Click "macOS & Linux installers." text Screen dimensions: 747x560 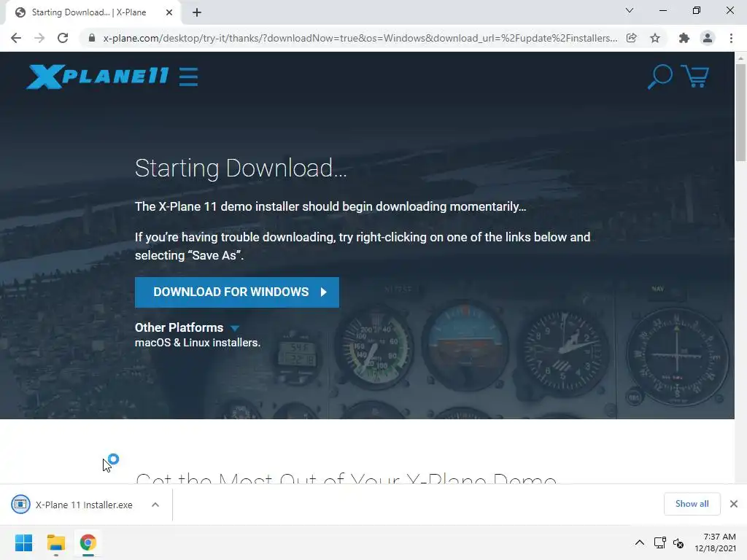pos(198,343)
